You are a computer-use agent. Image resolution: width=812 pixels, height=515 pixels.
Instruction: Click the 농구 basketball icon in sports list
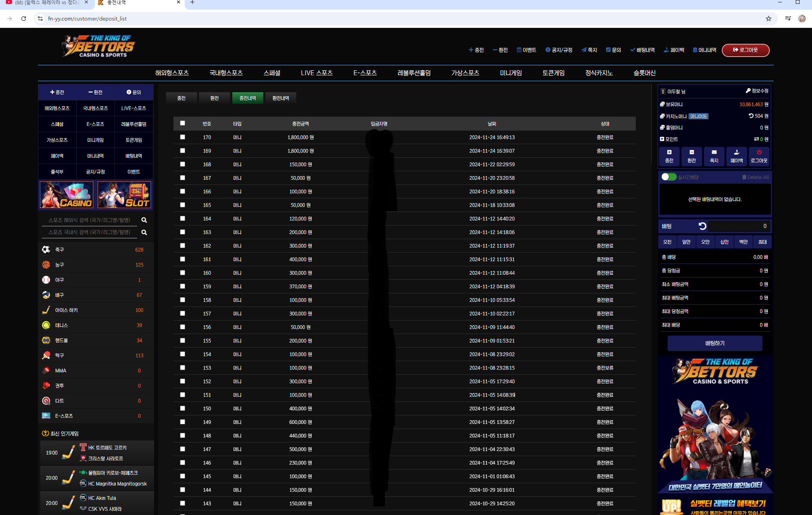[x=46, y=265]
